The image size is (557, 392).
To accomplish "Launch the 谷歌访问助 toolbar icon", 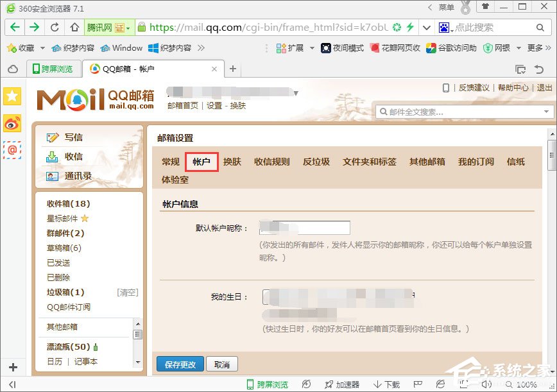I will pos(452,47).
